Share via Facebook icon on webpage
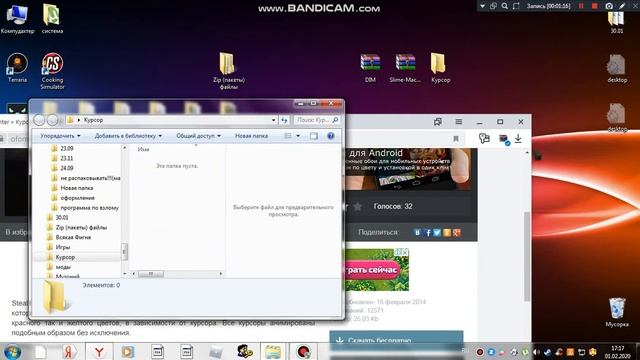 [x=427, y=233]
